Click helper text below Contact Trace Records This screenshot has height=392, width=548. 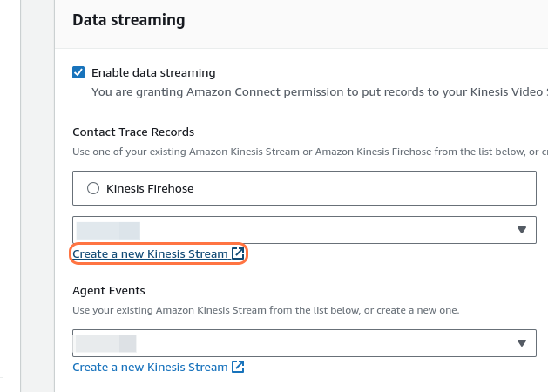click(x=305, y=152)
